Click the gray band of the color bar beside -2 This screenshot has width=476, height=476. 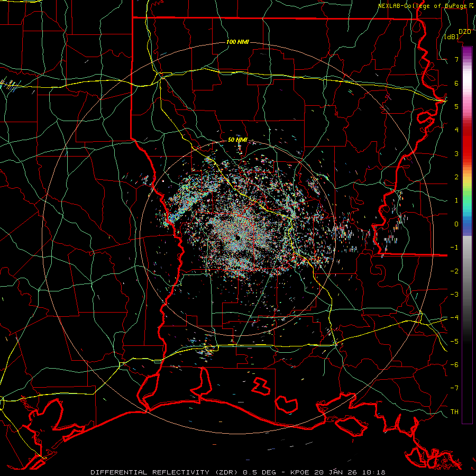(467, 271)
